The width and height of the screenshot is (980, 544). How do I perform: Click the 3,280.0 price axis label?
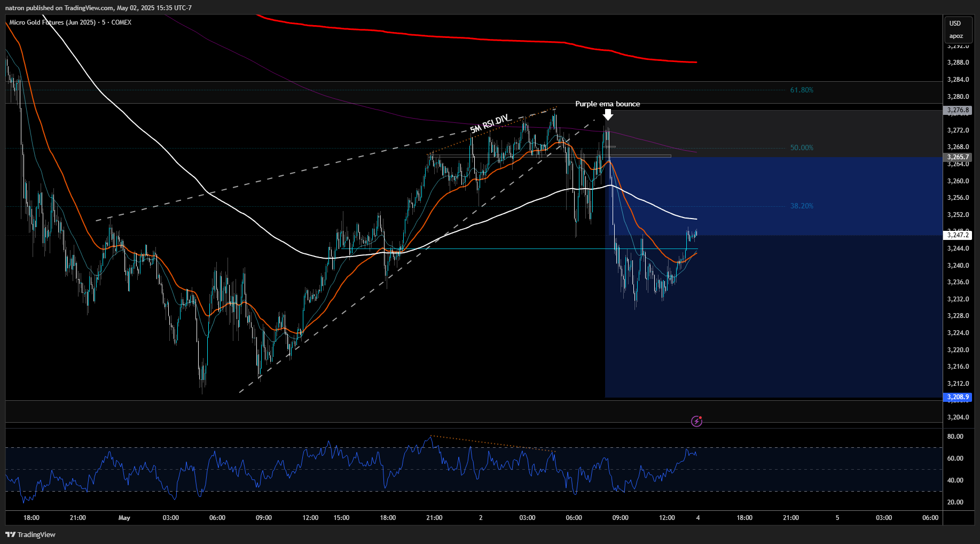pos(958,97)
